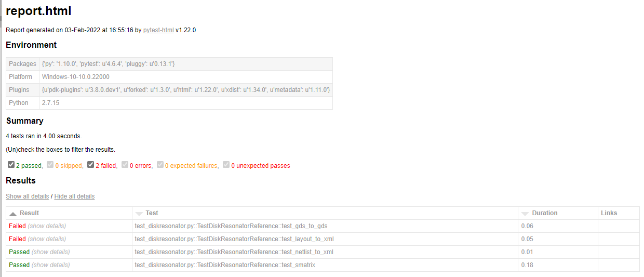The width and height of the screenshot is (644, 277).
Task: Toggle the unexpected passes checkbox
Action: coord(226,165)
